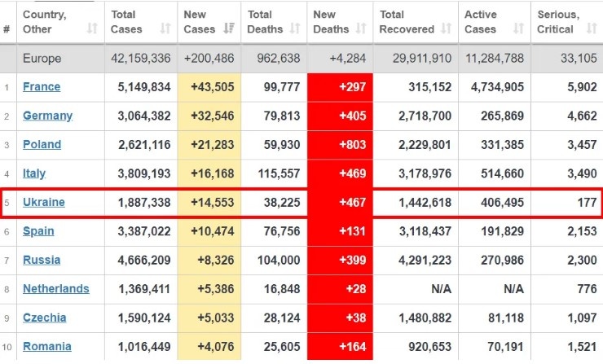Select Czechia new cases +5,033
Screen dimensions: 603x364
pos(216,318)
